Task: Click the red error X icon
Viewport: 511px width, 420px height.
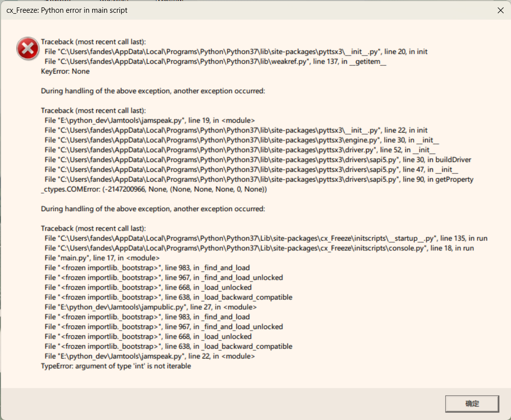Action: point(27,49)
